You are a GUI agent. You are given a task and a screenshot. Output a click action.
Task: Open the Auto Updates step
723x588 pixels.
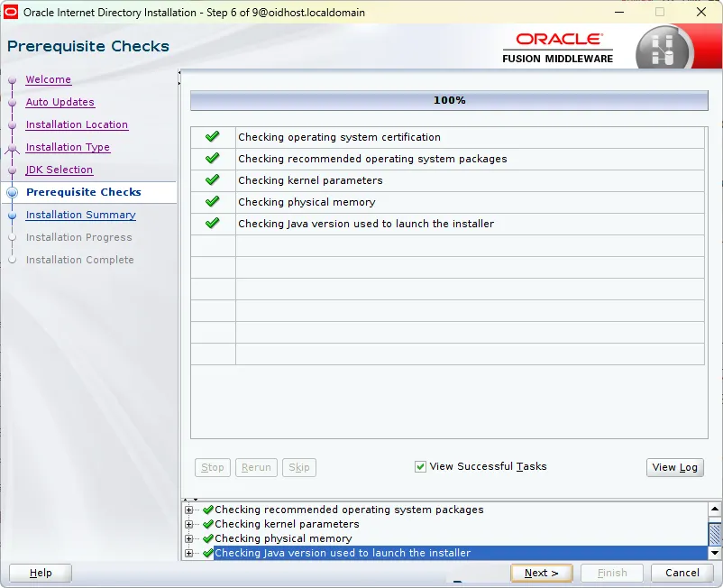[59, 102]
